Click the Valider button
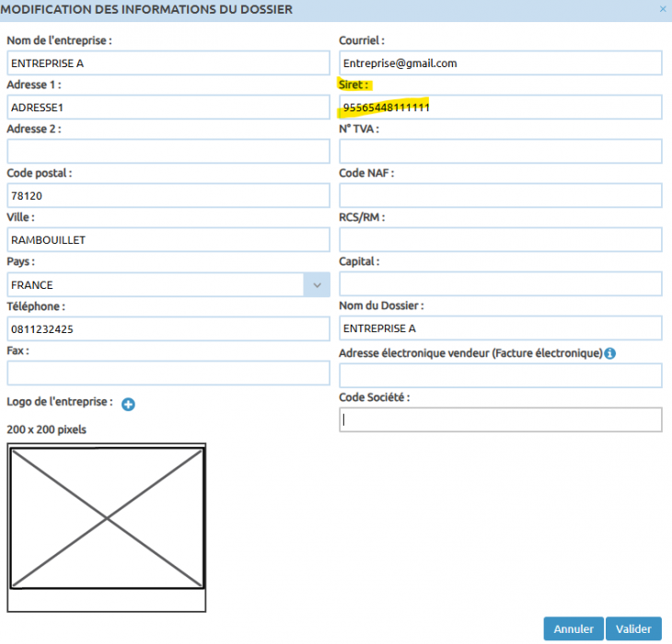Image resolution: width=672 pixels, height=644 pixels. pyautogui.click(x=633, y=628)
